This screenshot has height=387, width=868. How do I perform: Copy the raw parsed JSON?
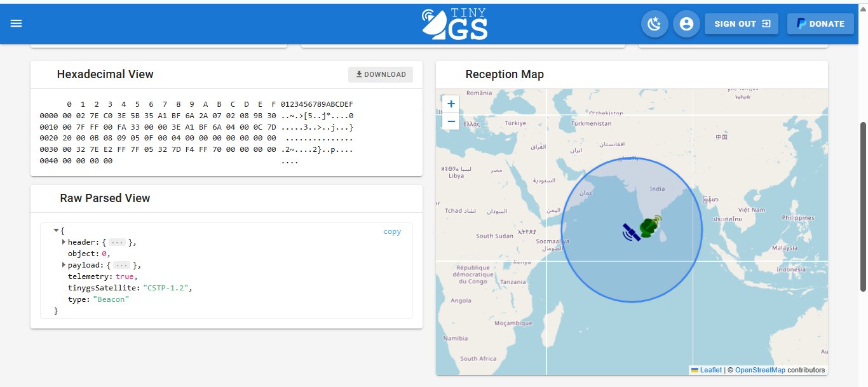click(x=392, y=231)
